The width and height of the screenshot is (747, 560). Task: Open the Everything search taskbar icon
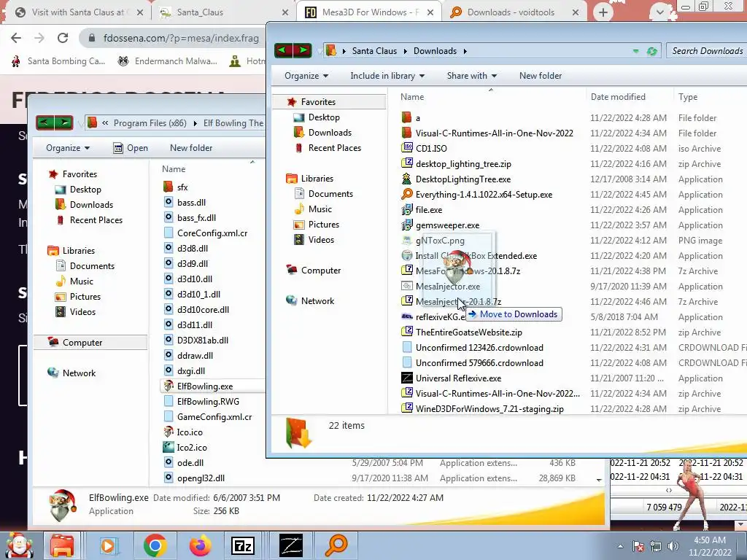point(336,545)
